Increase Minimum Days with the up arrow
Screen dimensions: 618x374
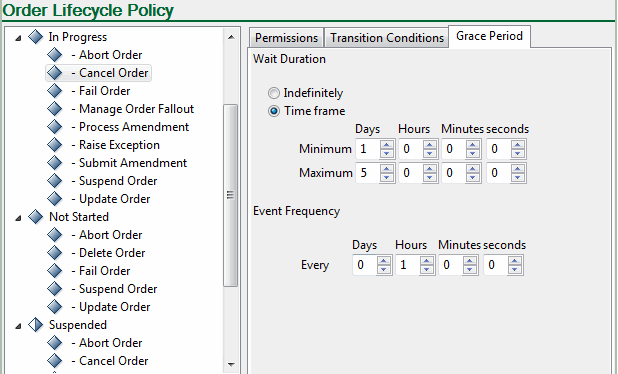point(387,145)
